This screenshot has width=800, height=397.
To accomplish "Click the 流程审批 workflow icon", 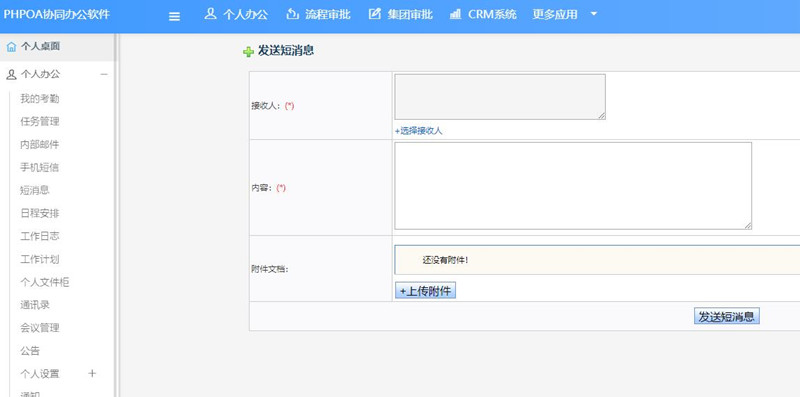I will coord(292,14).
